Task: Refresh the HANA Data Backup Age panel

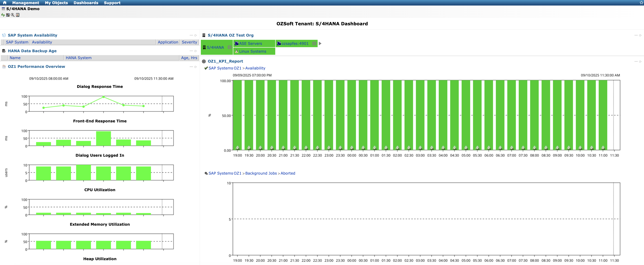Action: point(196,51)
